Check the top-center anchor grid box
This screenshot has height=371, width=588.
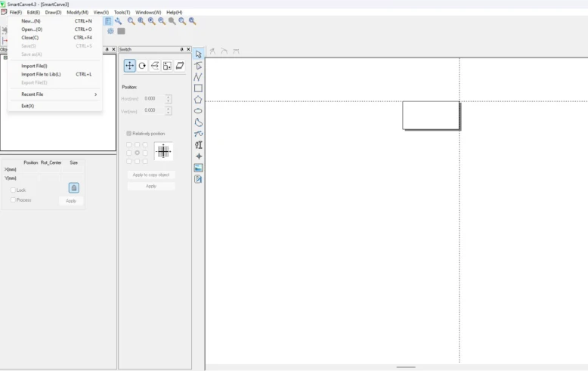138,144
